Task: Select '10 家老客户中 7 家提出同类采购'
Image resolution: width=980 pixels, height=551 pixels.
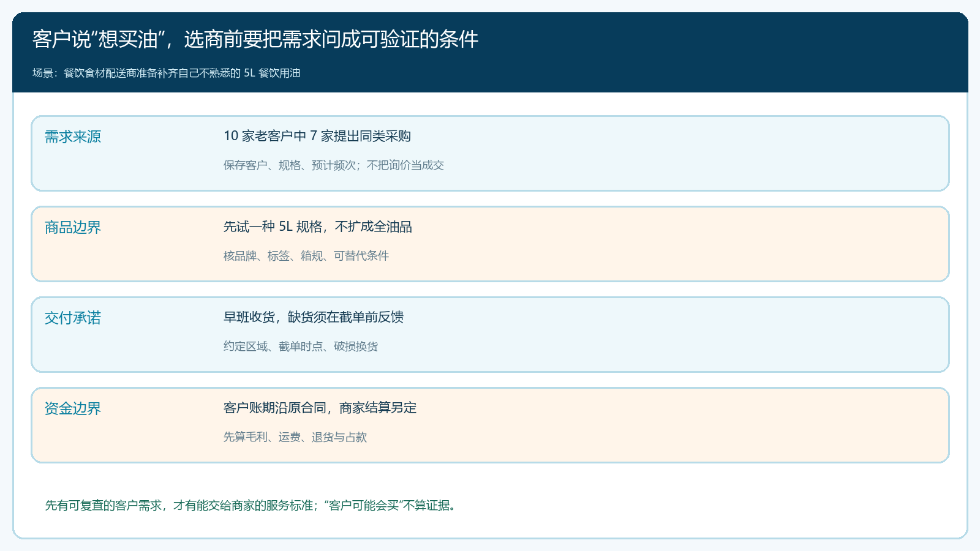Action: [317, 136]
